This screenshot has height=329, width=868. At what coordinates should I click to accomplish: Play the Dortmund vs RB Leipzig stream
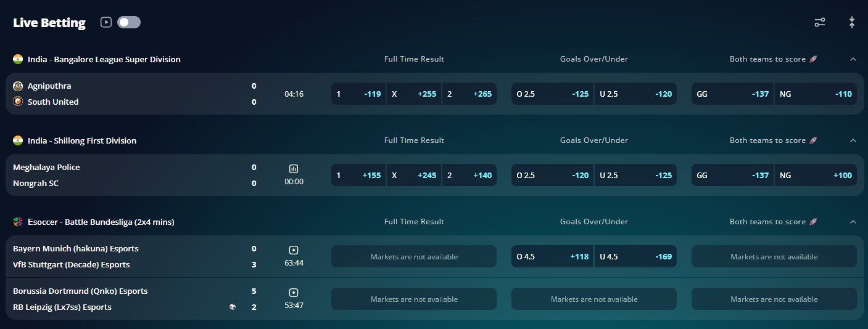coord(294,293)
